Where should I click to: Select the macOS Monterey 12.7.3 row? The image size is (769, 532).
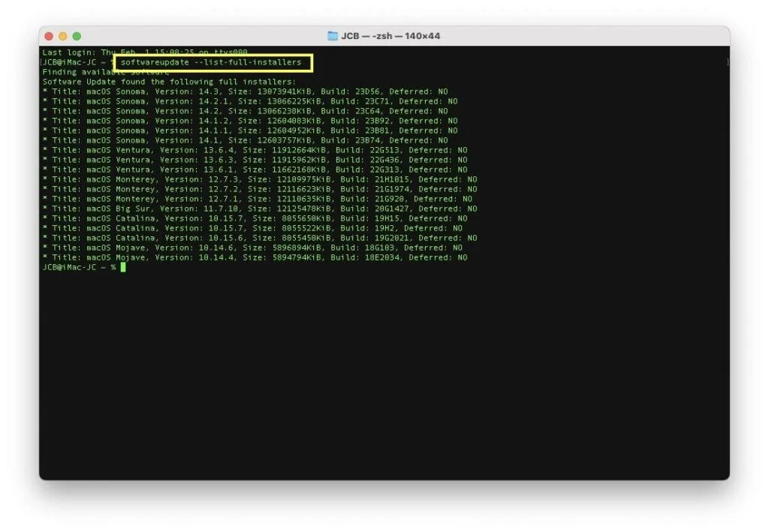(x=260, y=180)
